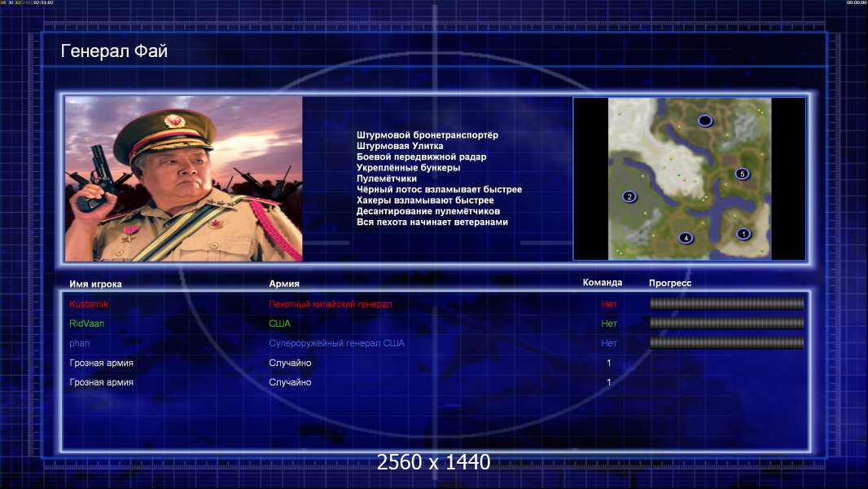868x489 pixels.
Task: Click the map preview thumbnail
Action: click(690, 178)
